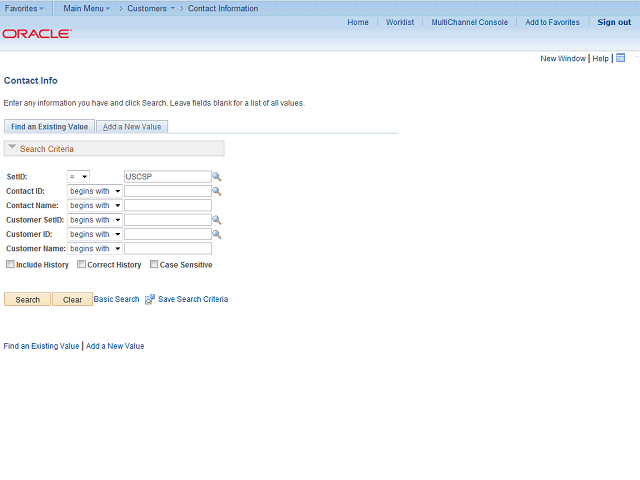Open Customer SetID lookup magnifier icon
640x480 pixels.
(217, 220)
